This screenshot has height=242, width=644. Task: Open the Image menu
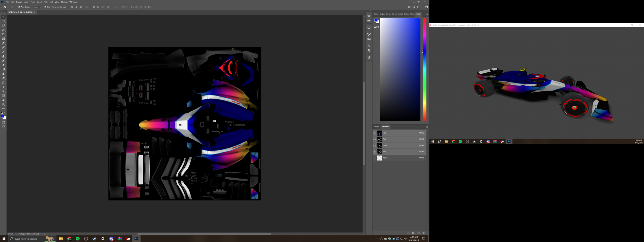click(19, 2)
